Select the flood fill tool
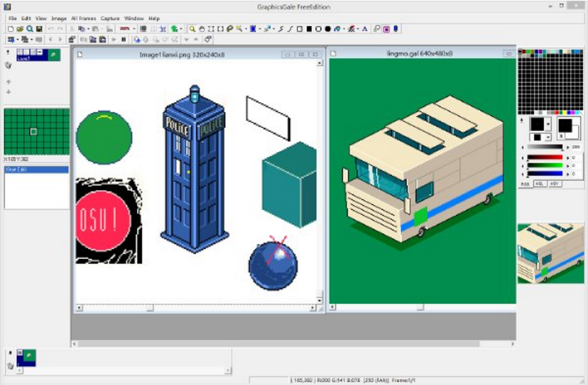The width and height of the screenshot is (588, 385). [337, 29]
